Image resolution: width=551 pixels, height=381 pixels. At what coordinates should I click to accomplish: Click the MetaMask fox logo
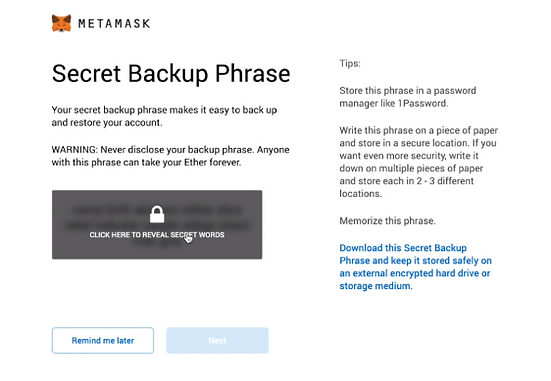[x=61, y=23]
